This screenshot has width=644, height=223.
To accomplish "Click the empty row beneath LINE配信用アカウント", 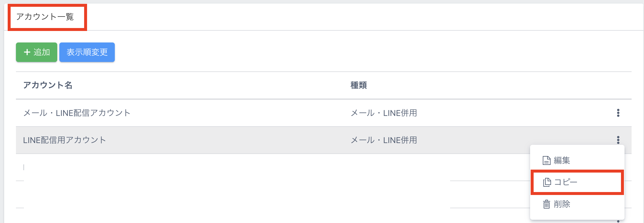I will click(x=236, y=167).
